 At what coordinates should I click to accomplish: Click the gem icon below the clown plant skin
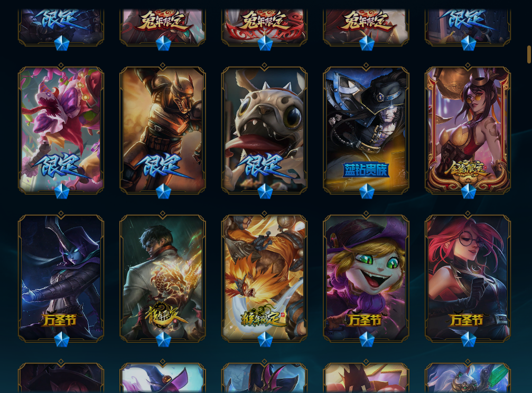pos(62,191)
